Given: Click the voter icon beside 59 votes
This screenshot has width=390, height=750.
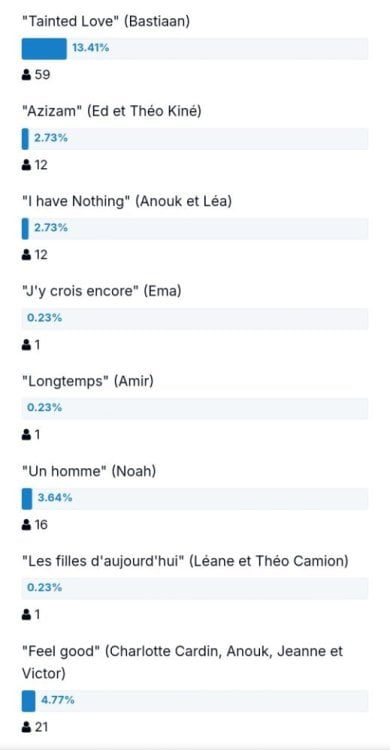Looking at the screenshot, I should coord(26,75).
